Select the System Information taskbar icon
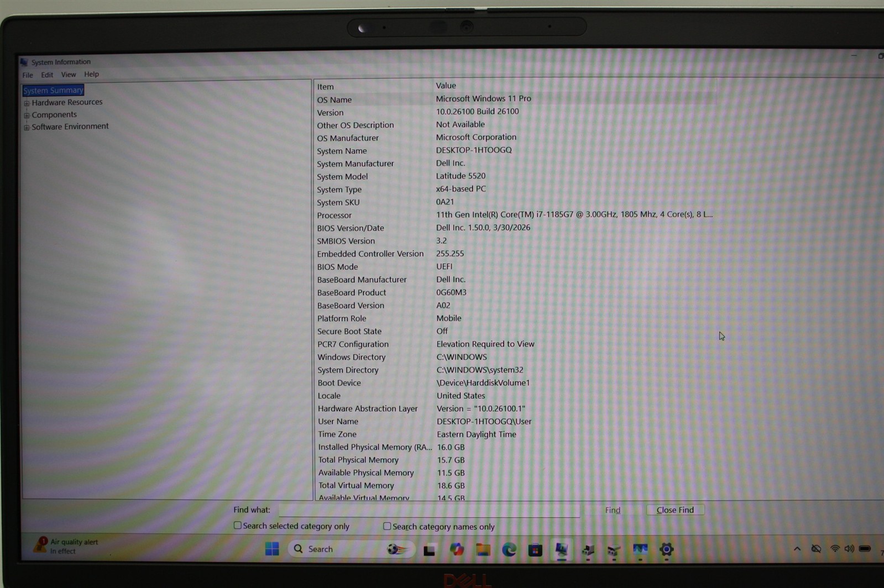This screenshot has height=588, width=884. click(x=562, y=549)
